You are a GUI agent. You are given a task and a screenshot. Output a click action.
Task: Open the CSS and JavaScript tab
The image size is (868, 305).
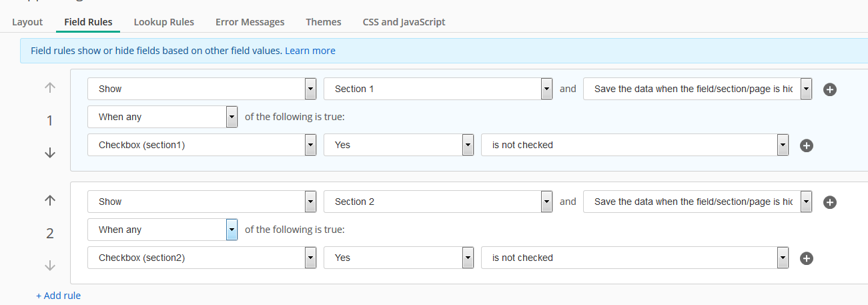tap(404, 22)
